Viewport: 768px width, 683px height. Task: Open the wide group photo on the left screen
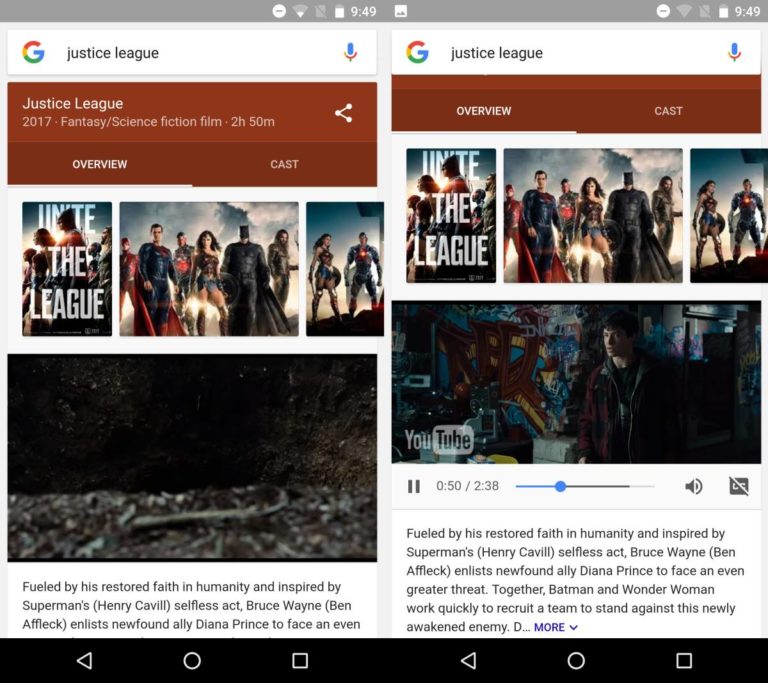click(209, 269)
